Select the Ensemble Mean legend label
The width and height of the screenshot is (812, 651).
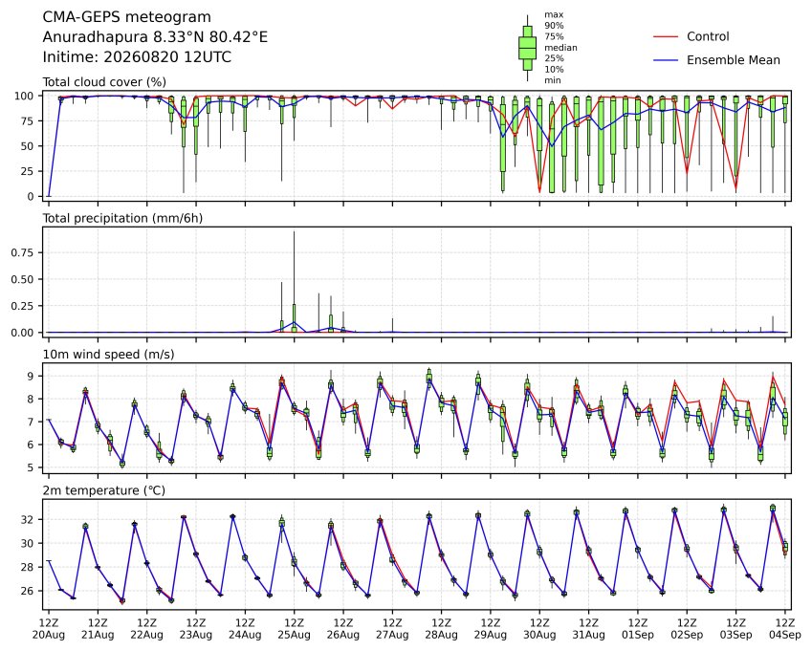(x=734, y=60)
